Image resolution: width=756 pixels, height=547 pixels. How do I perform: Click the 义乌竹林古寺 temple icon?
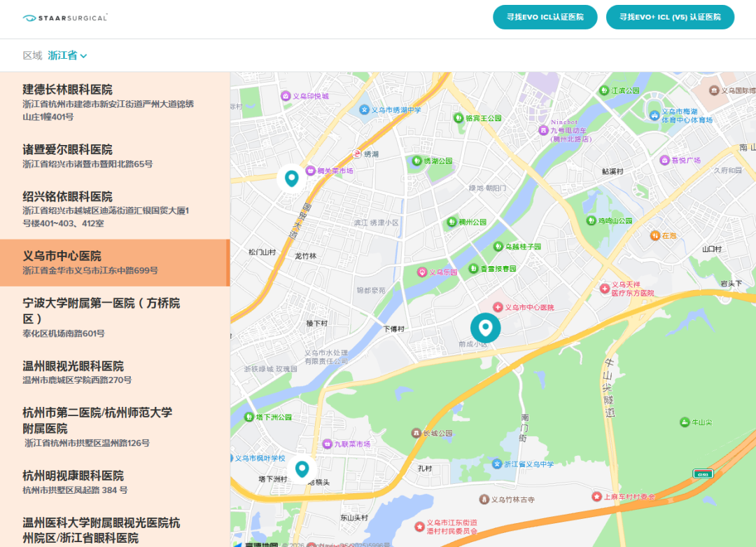tap(484, 499)
